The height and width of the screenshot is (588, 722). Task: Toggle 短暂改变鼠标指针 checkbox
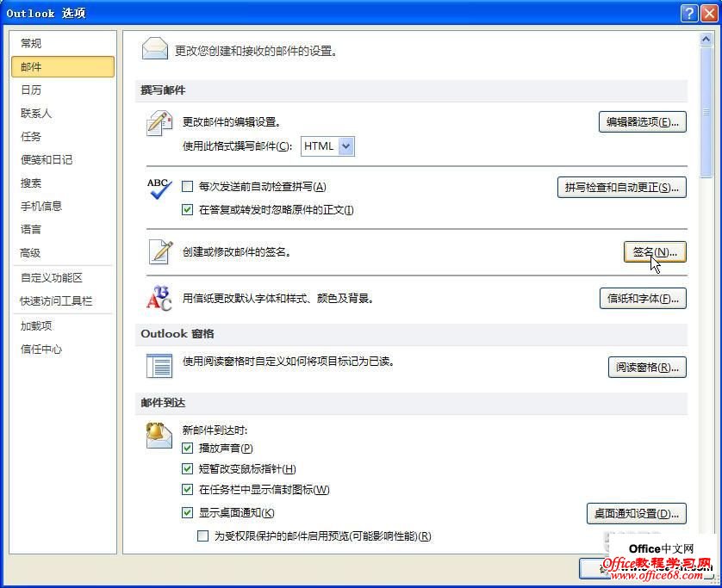(x=188, y=469)
